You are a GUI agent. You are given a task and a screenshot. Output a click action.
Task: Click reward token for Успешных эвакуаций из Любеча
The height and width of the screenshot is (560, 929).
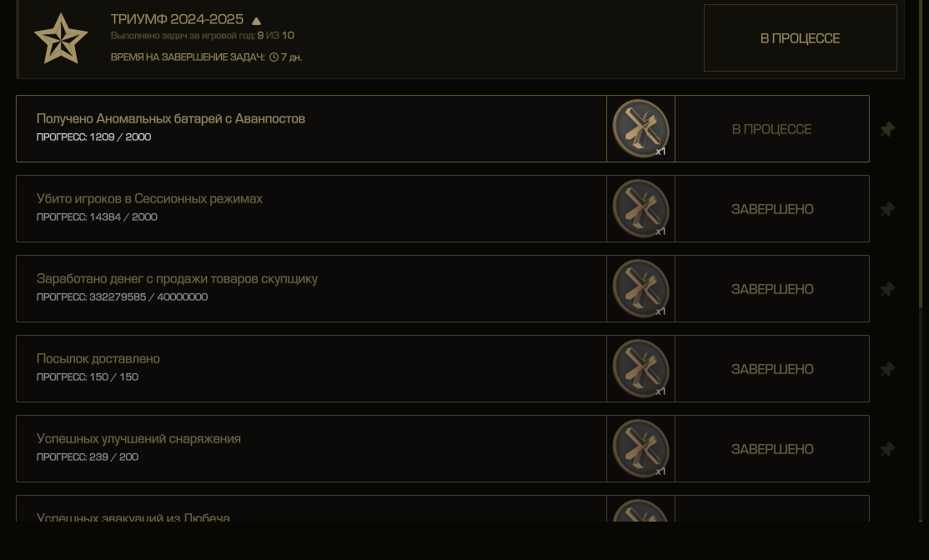point(640,510)
